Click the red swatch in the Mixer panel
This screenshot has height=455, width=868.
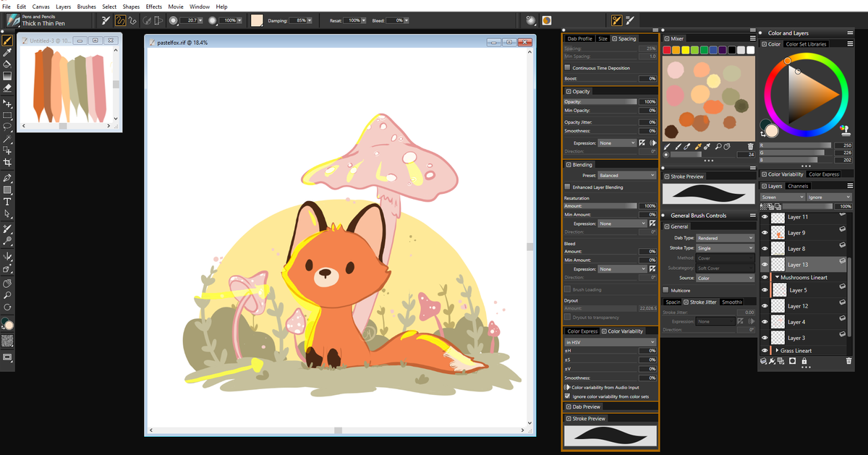tap(667, 49)
